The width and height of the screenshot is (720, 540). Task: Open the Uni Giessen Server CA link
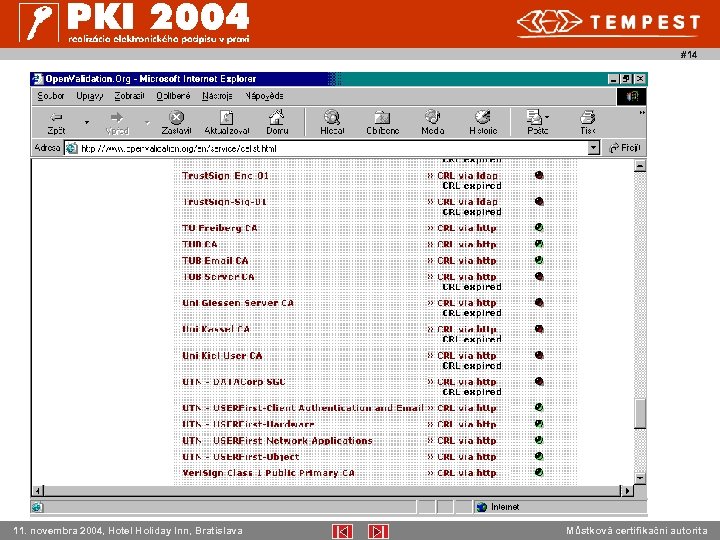pos(237,303)
